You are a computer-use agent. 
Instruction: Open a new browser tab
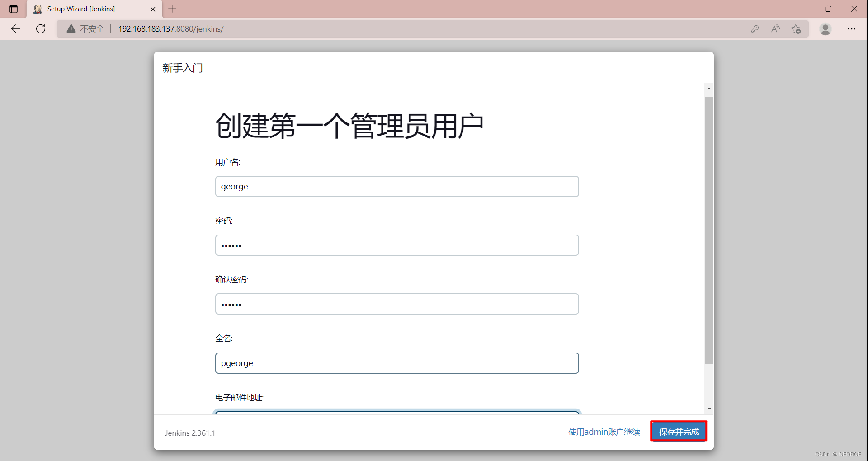(x=172, y=9)
